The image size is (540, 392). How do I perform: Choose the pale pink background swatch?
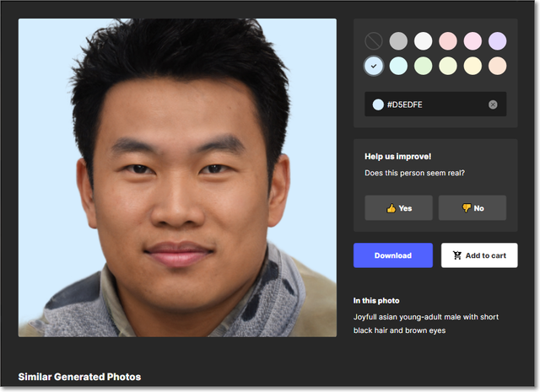(x=473, y=40)
